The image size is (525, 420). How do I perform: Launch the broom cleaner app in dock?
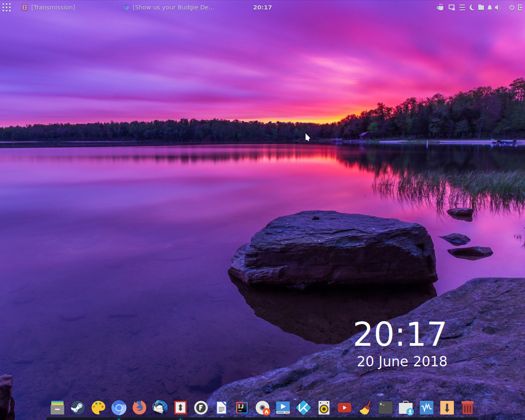click(365, 408)
